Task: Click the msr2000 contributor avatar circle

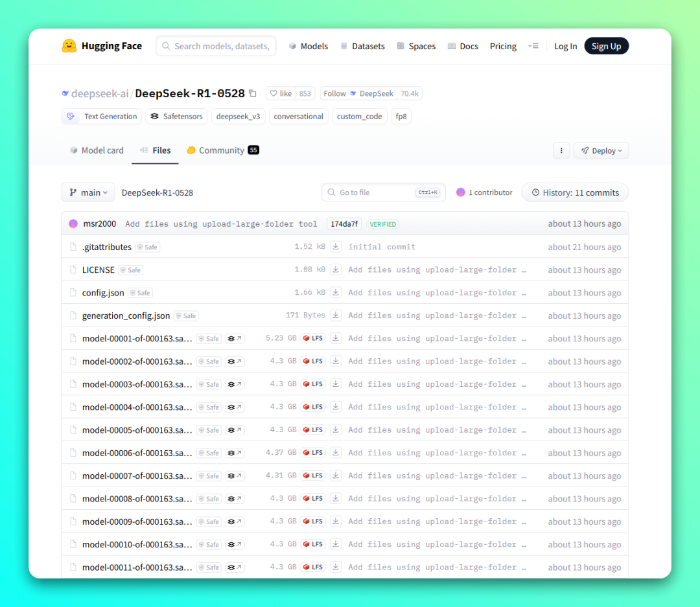Action: [73, 223]
